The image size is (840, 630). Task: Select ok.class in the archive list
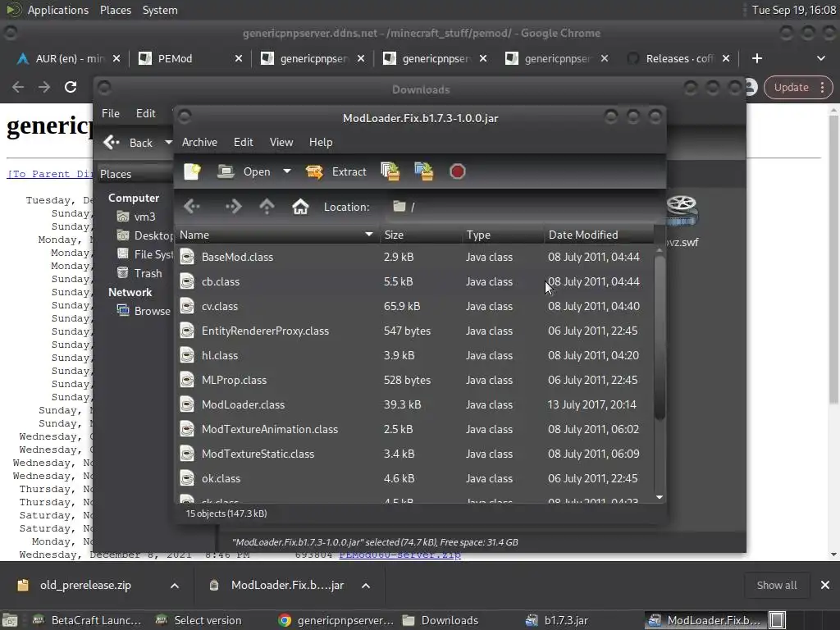point(414,479)
